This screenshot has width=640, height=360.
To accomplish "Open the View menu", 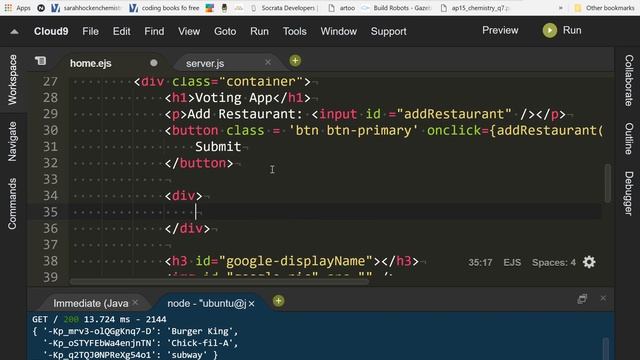I will coord(189,31).
